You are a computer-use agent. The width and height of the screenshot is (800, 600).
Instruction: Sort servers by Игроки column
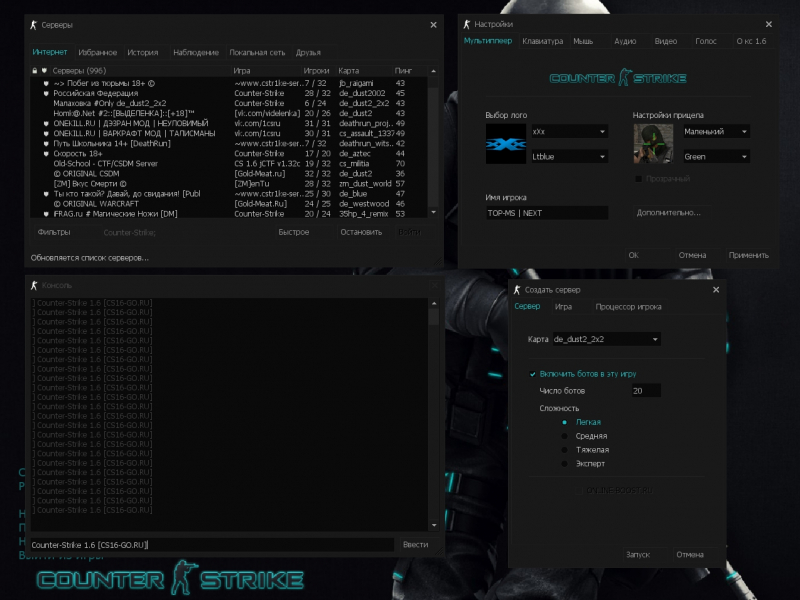316,71
